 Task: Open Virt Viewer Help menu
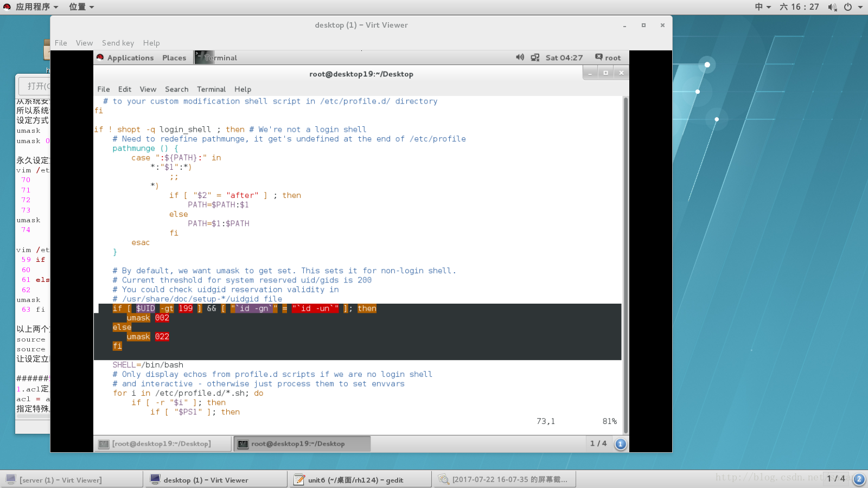(151, 43)
